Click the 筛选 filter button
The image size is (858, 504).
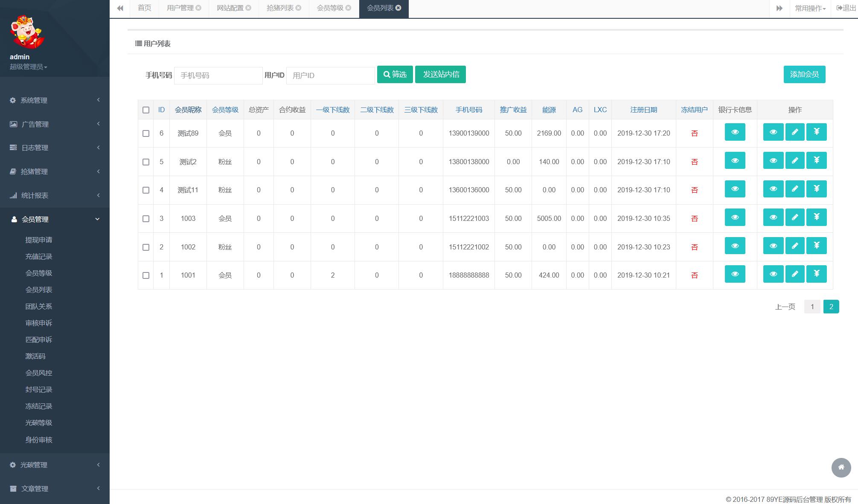pos(395,75)
